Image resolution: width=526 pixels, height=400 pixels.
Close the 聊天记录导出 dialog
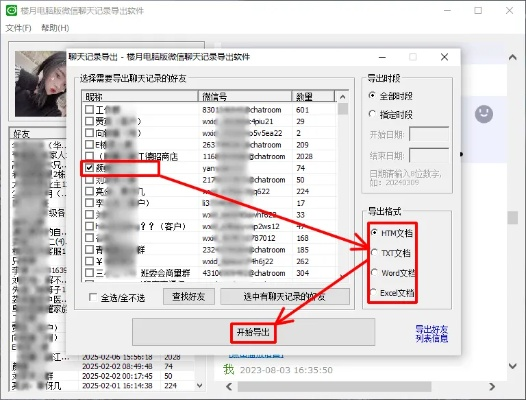pos(444,57)
